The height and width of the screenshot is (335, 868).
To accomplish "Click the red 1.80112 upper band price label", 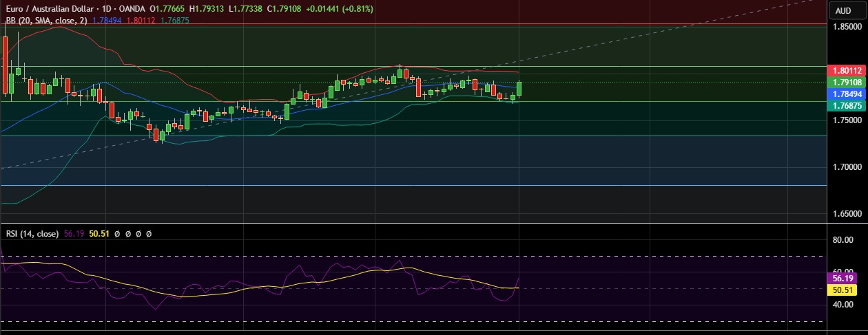I will tap(847, 71).
